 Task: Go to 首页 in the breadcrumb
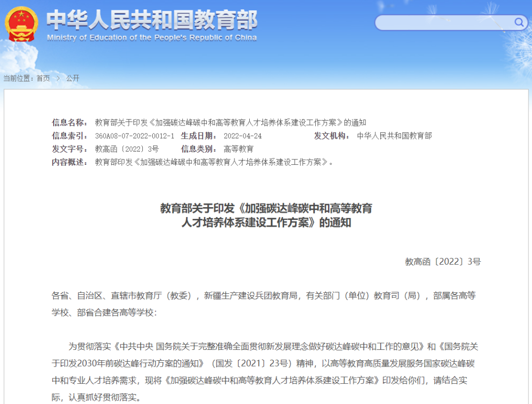click(43, 78)
